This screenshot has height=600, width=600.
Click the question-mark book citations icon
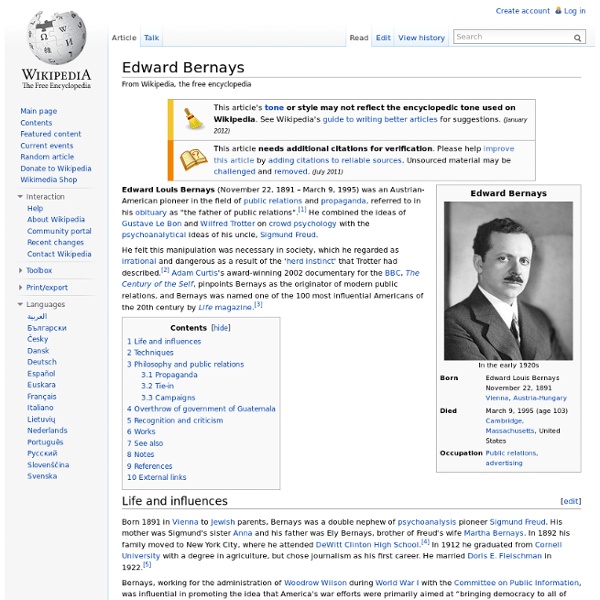[194, 160]
